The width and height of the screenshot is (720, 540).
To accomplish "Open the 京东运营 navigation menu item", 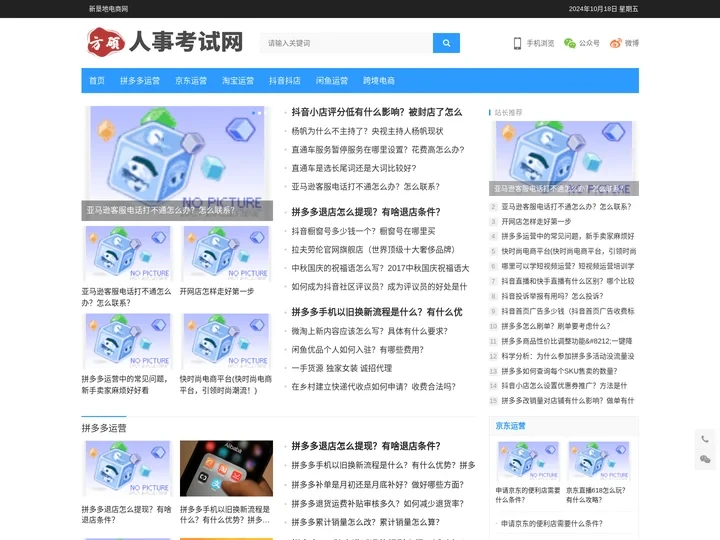I will [x=191, y=81].
